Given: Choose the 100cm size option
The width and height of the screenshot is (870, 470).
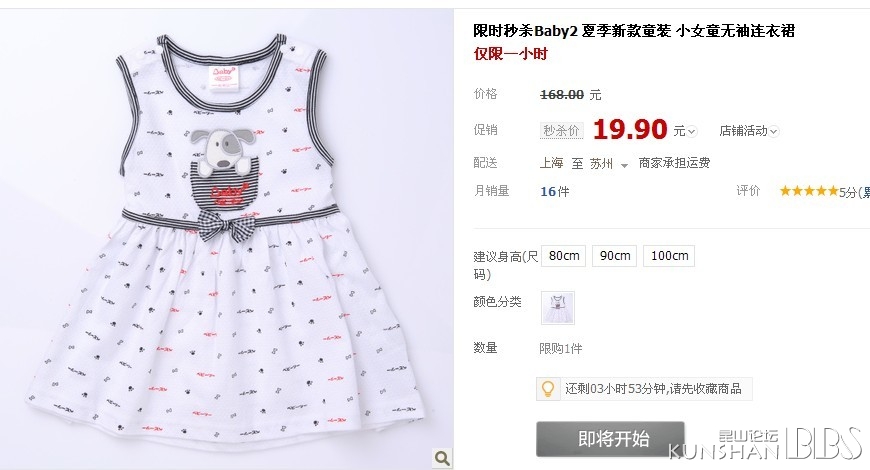Looking at the screenshot, I should (x=669, y=256).
